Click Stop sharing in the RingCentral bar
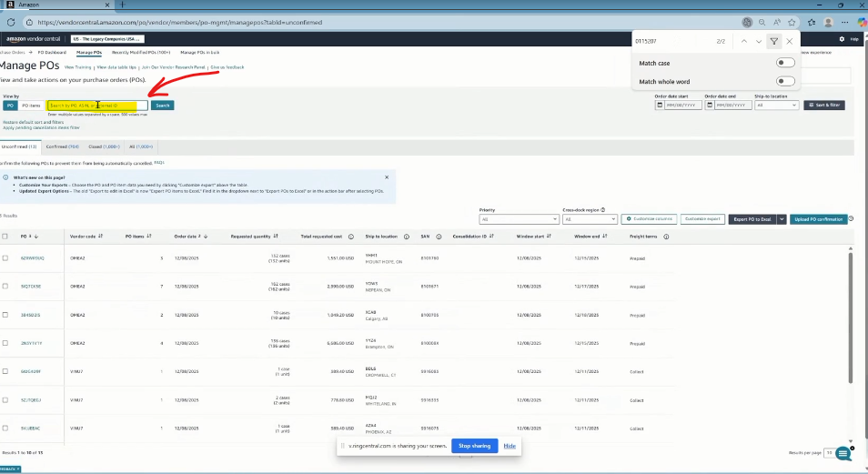This screenshot has height=474, width=868. point(474,446)
